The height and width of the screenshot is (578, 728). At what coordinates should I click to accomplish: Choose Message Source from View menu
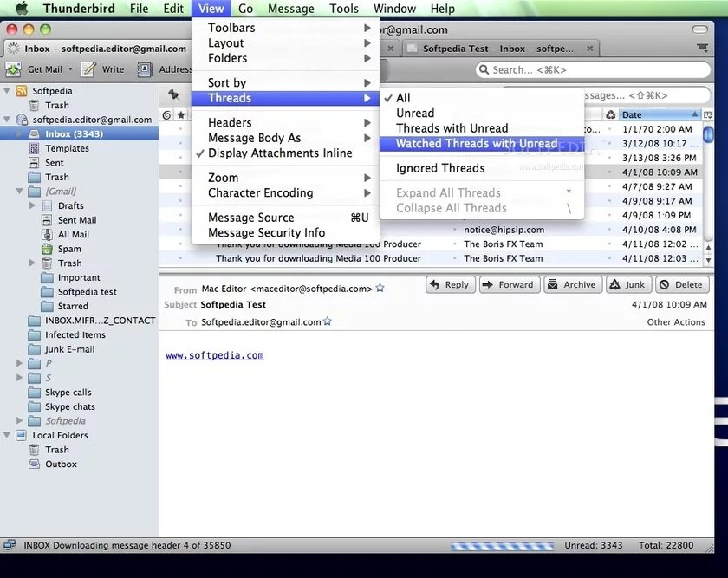285,218
